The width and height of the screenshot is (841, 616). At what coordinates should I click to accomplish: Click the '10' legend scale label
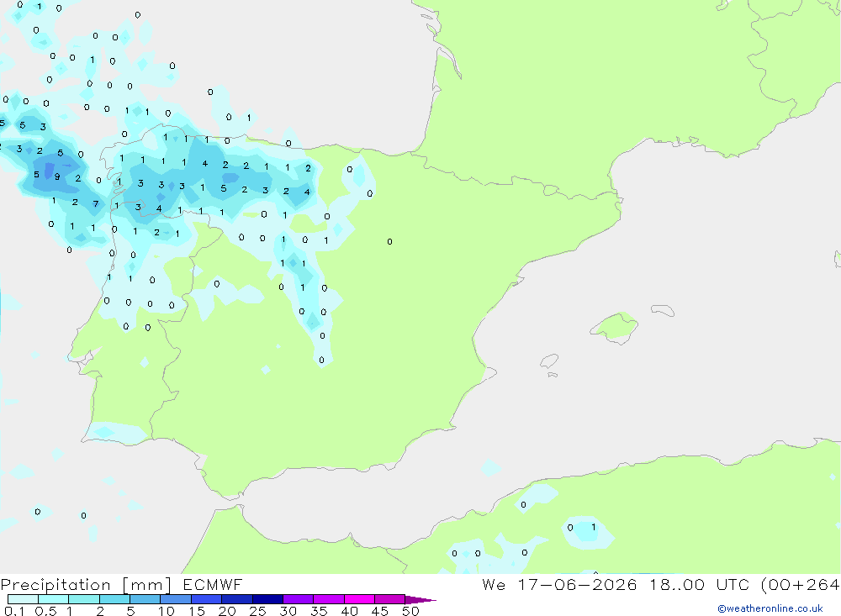(166, 611)
